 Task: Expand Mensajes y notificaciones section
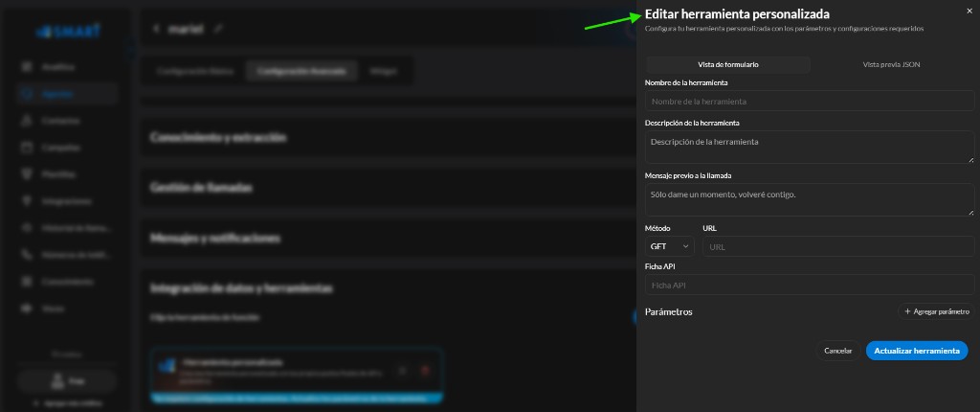[388, 238]
